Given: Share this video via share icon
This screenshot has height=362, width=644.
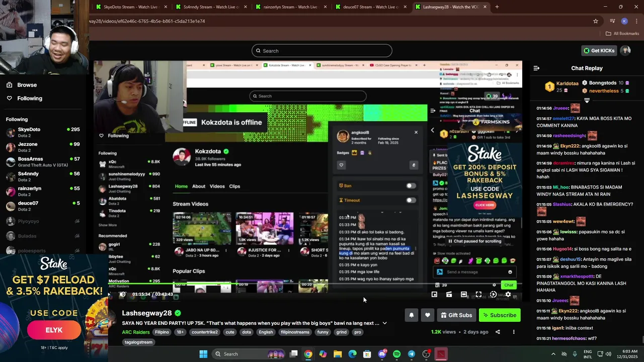Looking at the screenshot, I should (498, 332).
